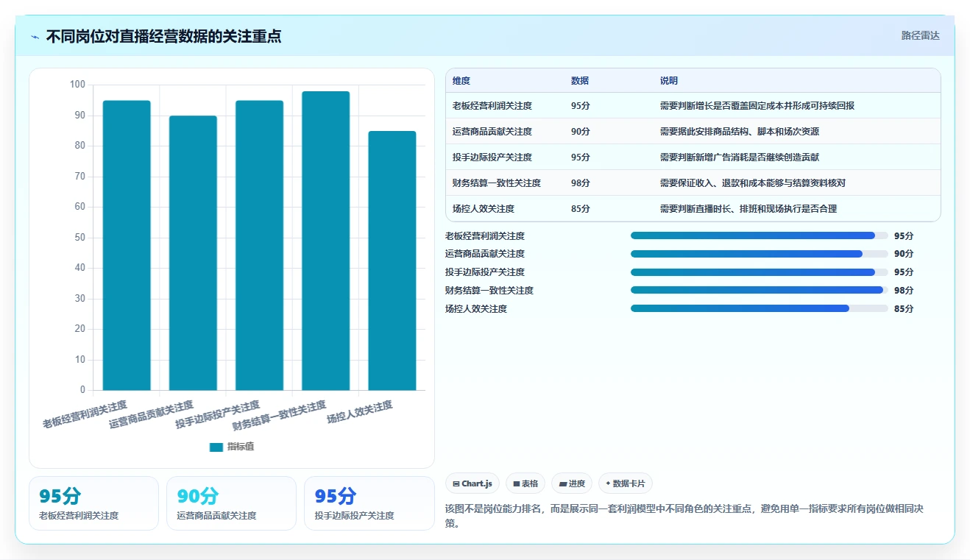Click the lightning icon beside the title
Image resolution: width=970 pixels, height=560 pixels.
[x=35, y=37]
